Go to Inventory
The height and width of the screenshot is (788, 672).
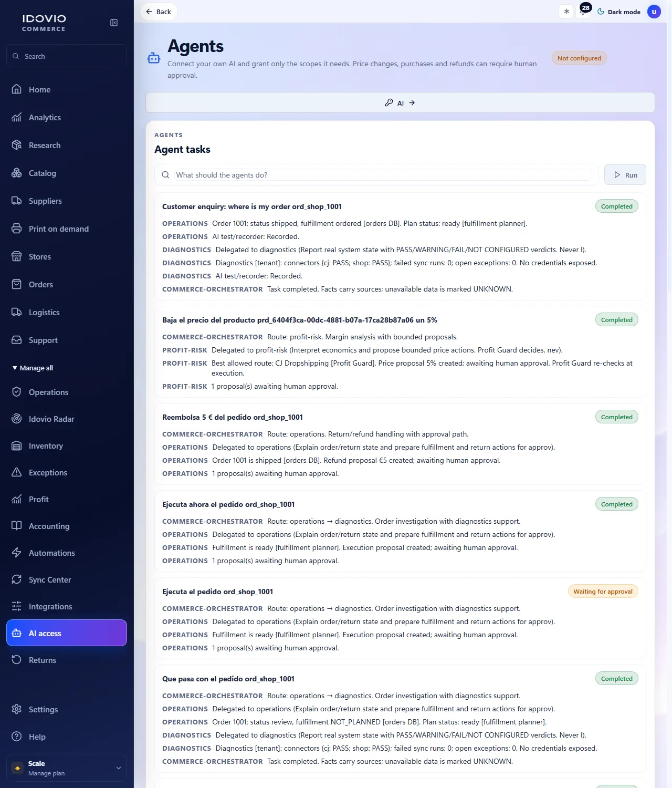coord(67,446)
